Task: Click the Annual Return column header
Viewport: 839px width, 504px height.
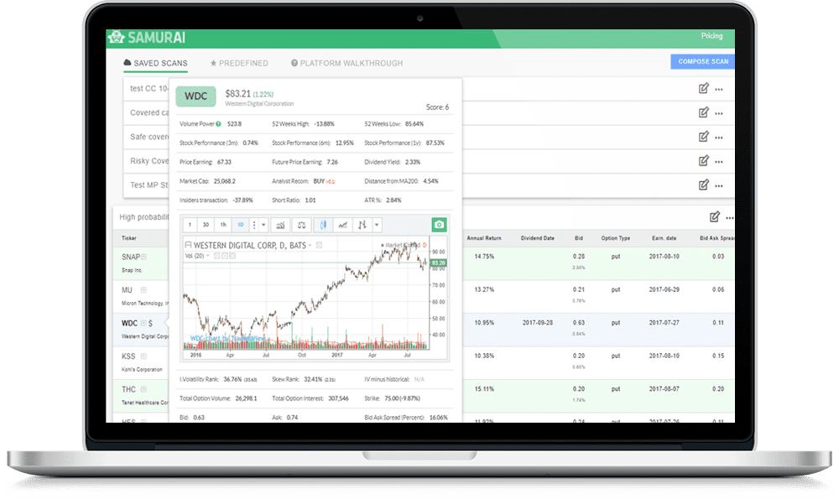Action: coord(484,238)
